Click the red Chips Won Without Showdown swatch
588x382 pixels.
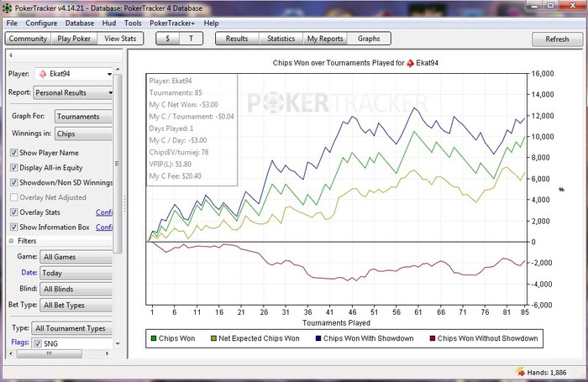[x=433, y=338]
